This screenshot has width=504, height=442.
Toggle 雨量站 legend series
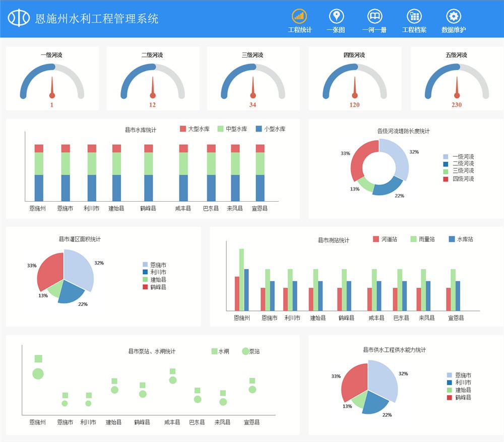[x=414, y=239]
